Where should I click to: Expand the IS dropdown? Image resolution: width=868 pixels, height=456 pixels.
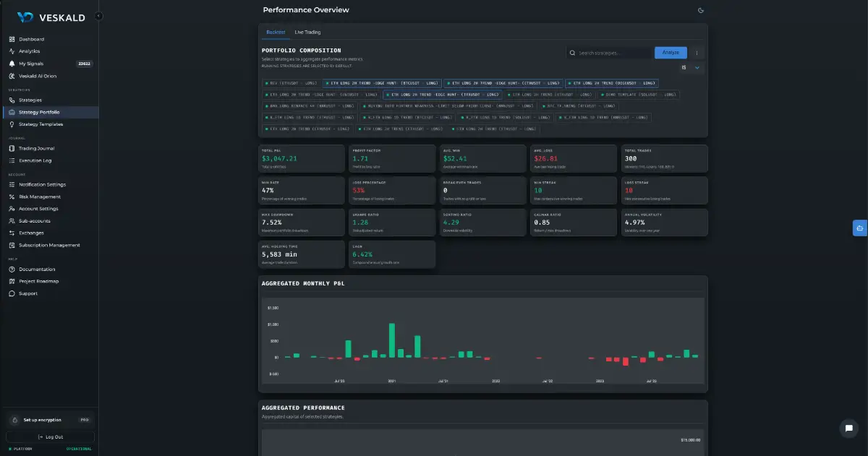(x=692, y=67)
